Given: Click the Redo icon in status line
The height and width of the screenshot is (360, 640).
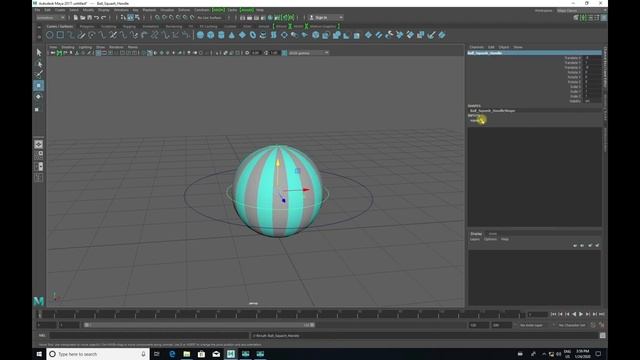Looking at the screenshot, I should tap(103, 18).
